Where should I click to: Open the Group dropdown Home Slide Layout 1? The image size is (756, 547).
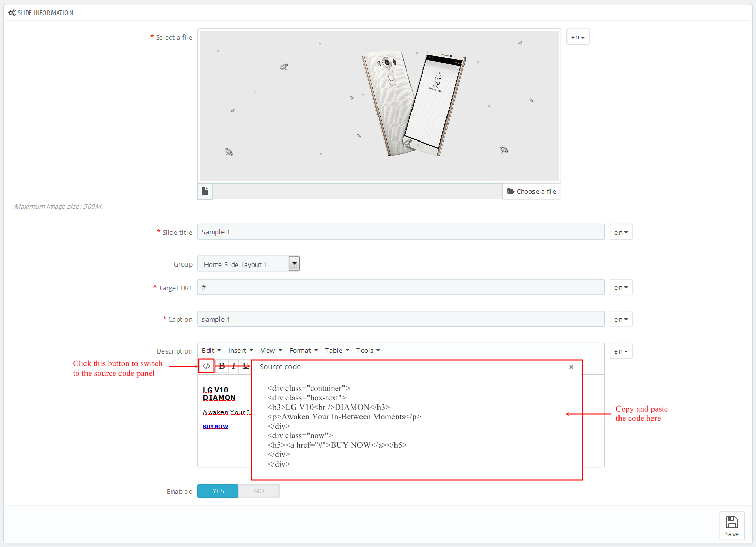click(249, 264)
